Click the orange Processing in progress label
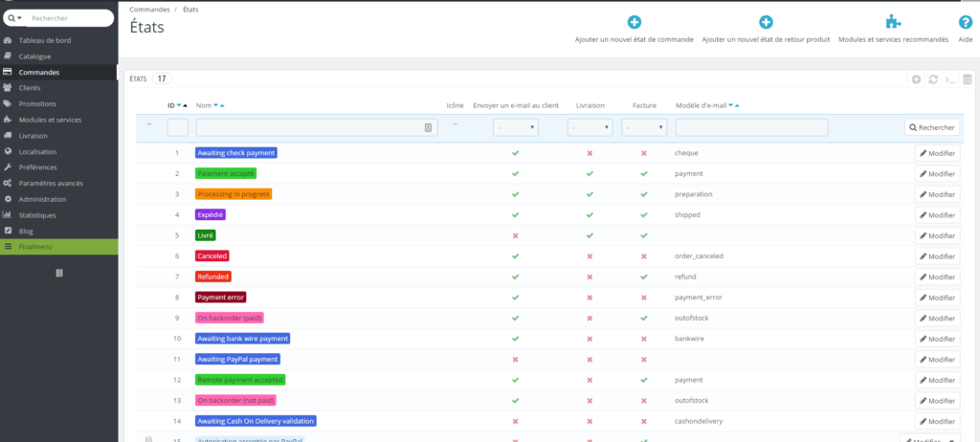Image resolution: width=980 pixels, height=442 pixels. coord(234,194)
